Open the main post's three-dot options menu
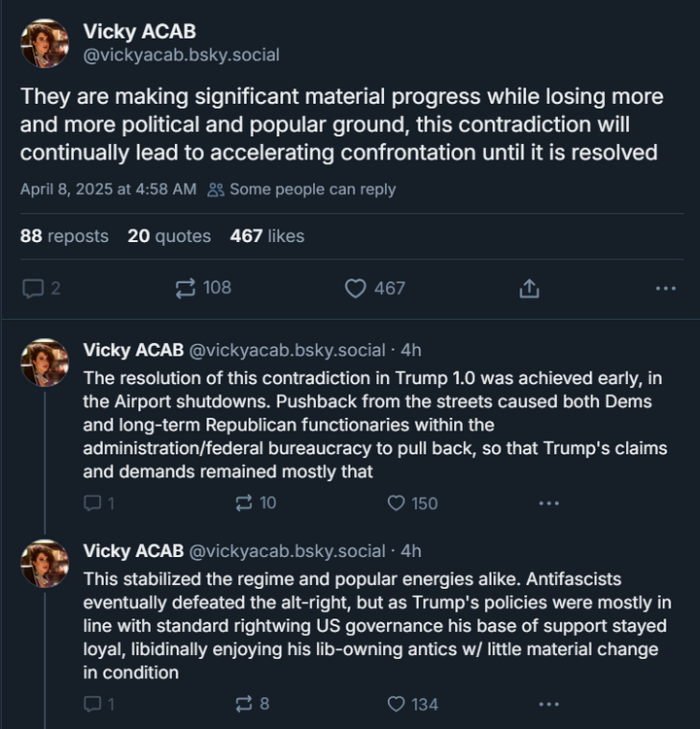 665,288
